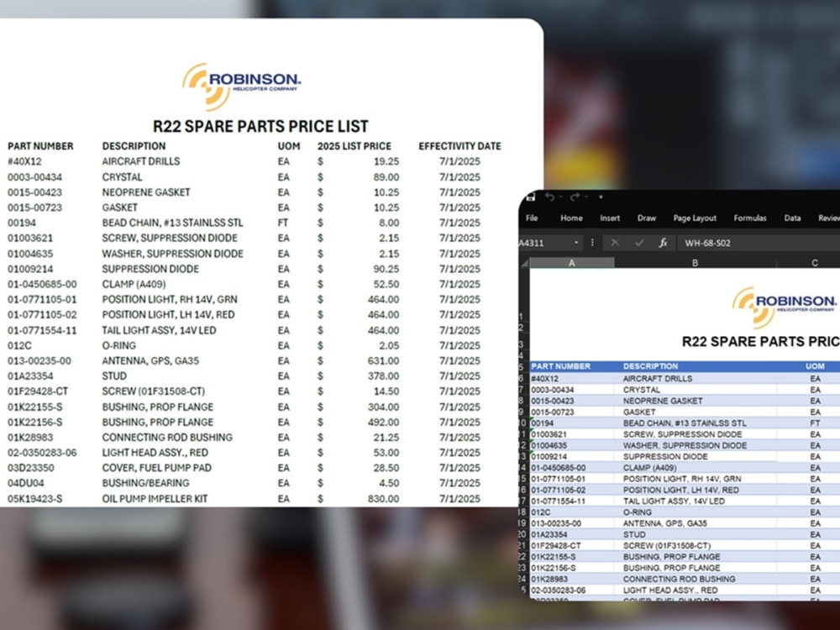Select the CLAMP (A409) cell in Excel
The height and width of the screenshot is (630, 840).
coord(695,468)
